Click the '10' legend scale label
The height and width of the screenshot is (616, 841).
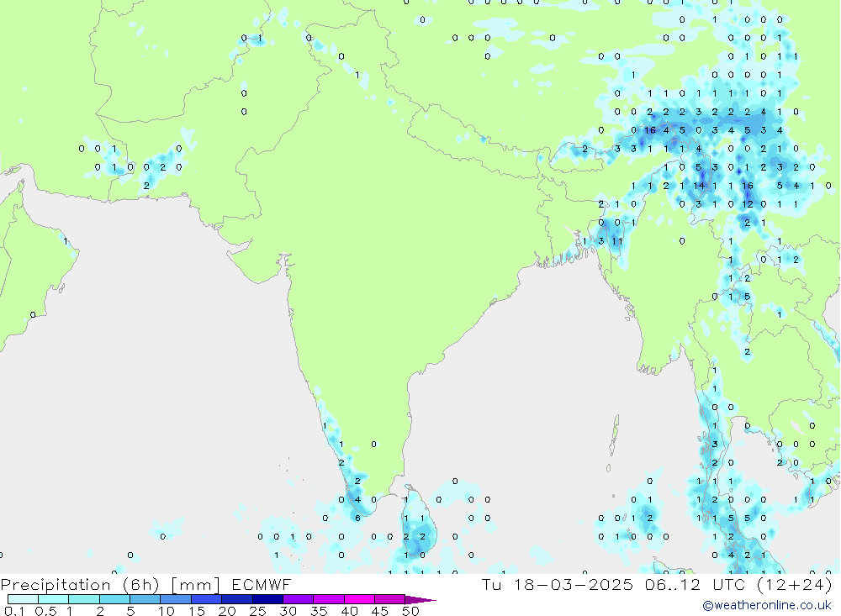tap(166, 611)
